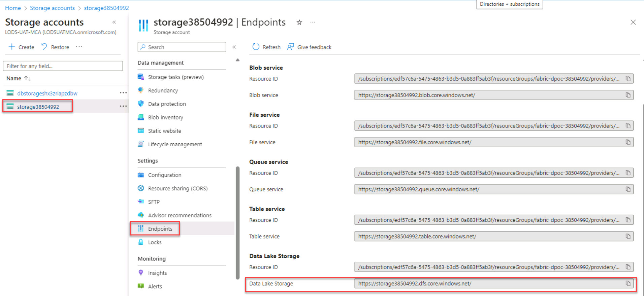
Task: Copy the Data Lake Storage endpoint URL
Action: tap(628, 284)
